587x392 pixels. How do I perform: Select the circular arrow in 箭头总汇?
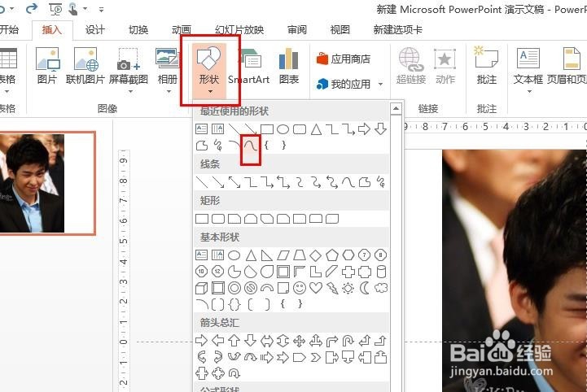(x=234, y=373)
